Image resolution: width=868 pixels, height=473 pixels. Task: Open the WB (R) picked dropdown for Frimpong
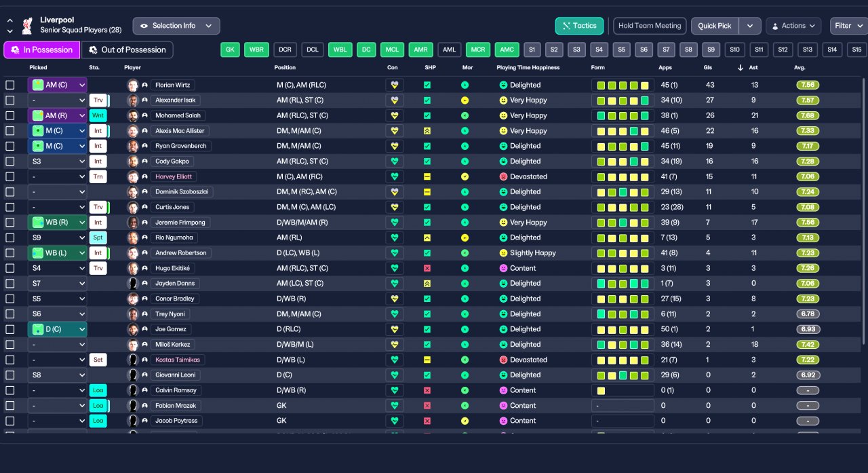[x=58, y=223]
